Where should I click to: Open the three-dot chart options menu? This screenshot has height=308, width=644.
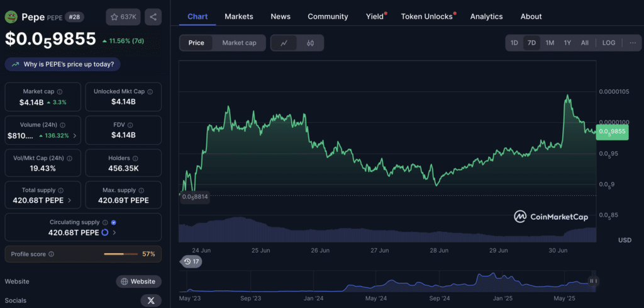click(633, 43)
